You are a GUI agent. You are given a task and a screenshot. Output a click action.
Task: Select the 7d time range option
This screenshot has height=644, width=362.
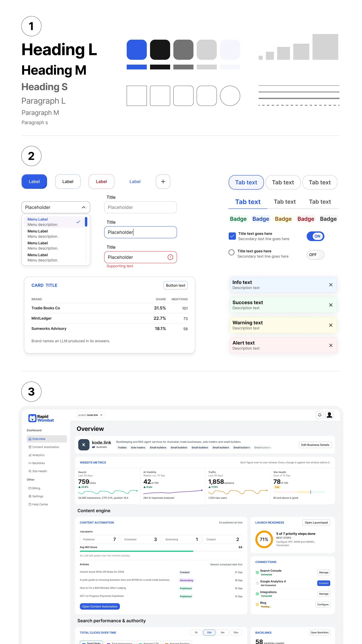click(196, 633)
